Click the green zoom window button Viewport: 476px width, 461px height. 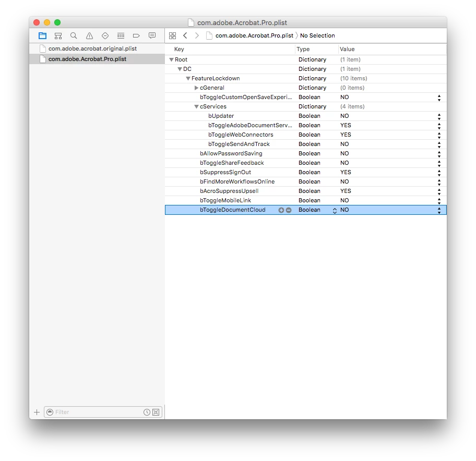click(57, 22)
